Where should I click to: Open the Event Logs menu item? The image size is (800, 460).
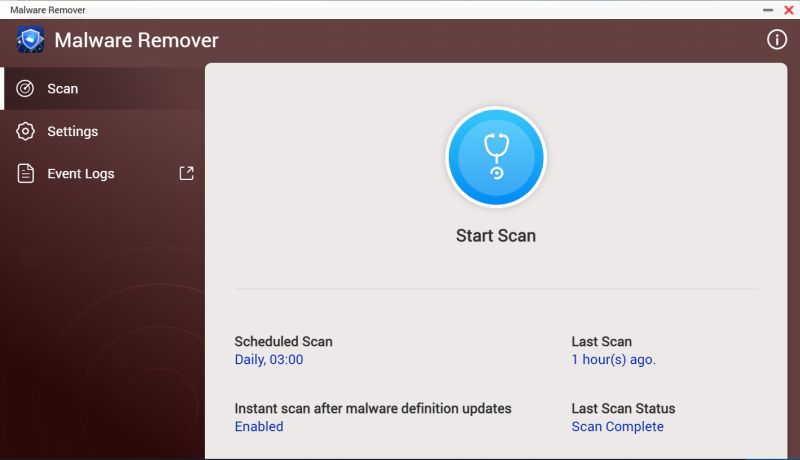(x=102, y=173)
